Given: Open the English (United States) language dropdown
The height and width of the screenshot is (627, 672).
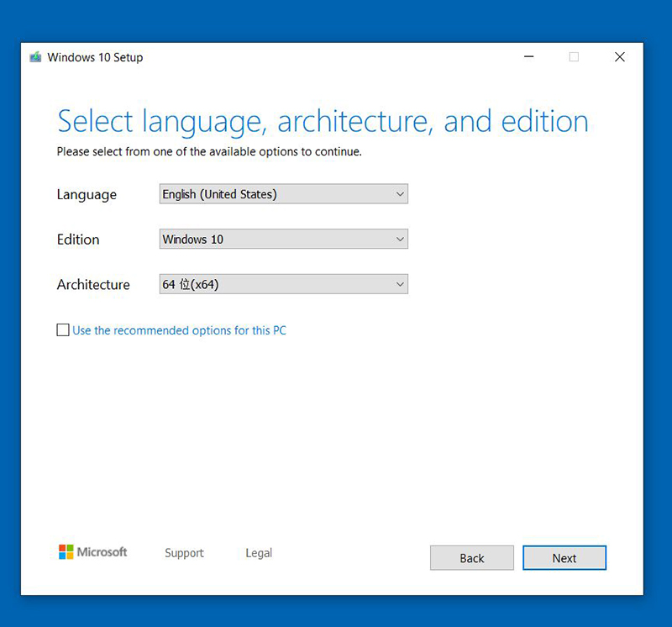Looking at the screenshot, I should click(283, 194).
